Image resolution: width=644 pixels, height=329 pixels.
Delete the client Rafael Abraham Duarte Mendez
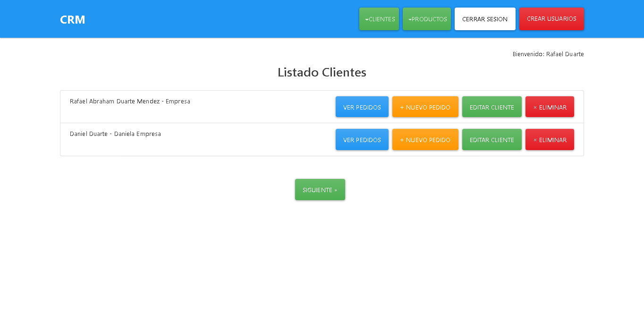(550, 107)
